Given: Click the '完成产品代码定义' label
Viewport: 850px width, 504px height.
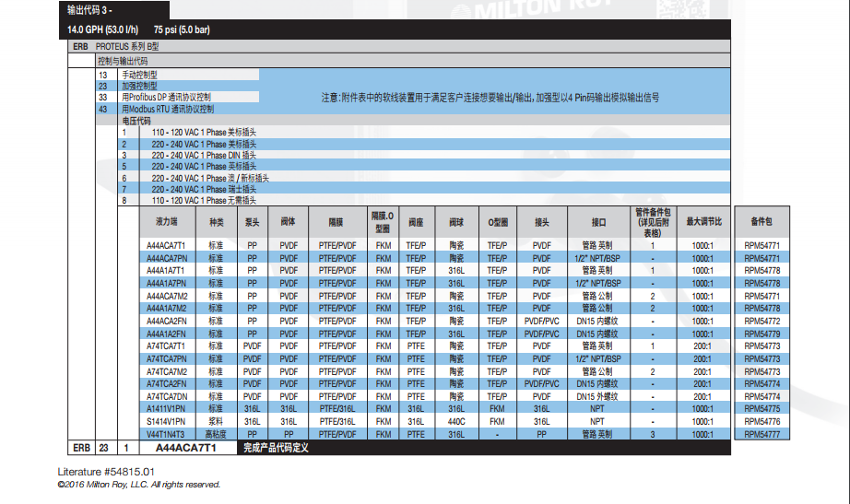Looking at the screenshot, I should (276, 448).
